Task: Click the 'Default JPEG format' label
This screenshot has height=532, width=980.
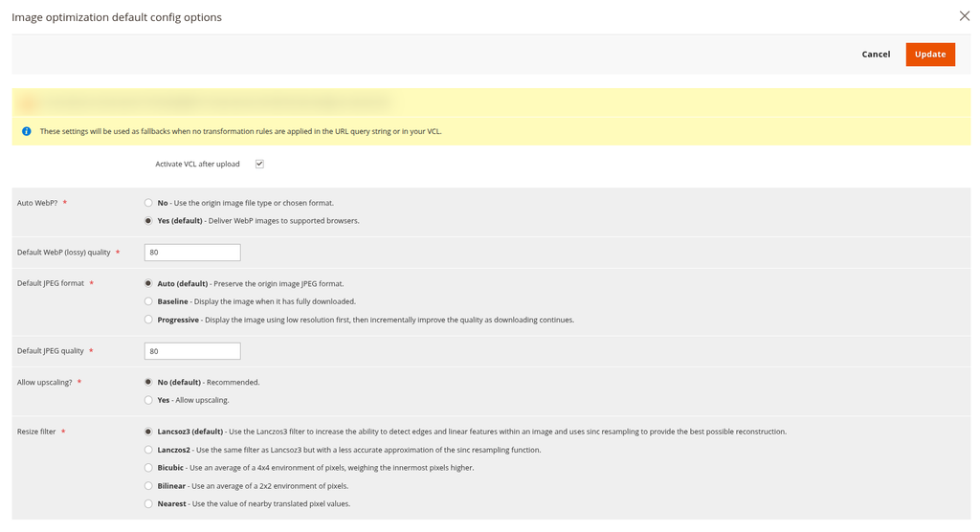Action: click(x=51, y=283)
